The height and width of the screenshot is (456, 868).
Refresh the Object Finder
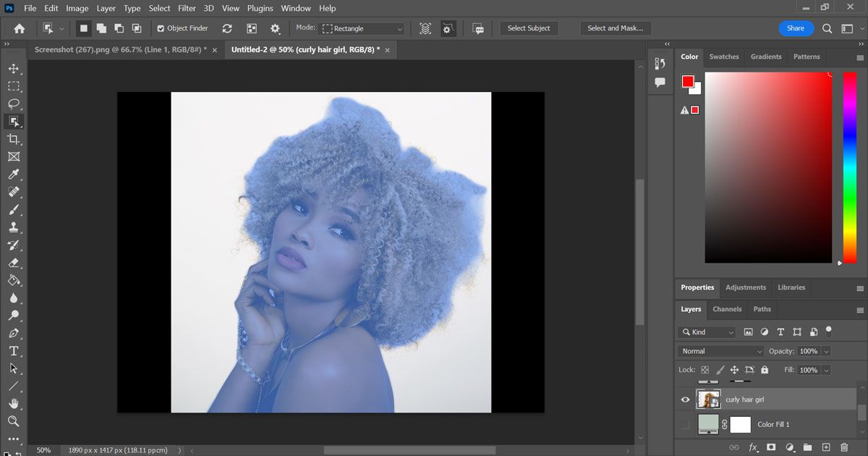coord(227,28)
